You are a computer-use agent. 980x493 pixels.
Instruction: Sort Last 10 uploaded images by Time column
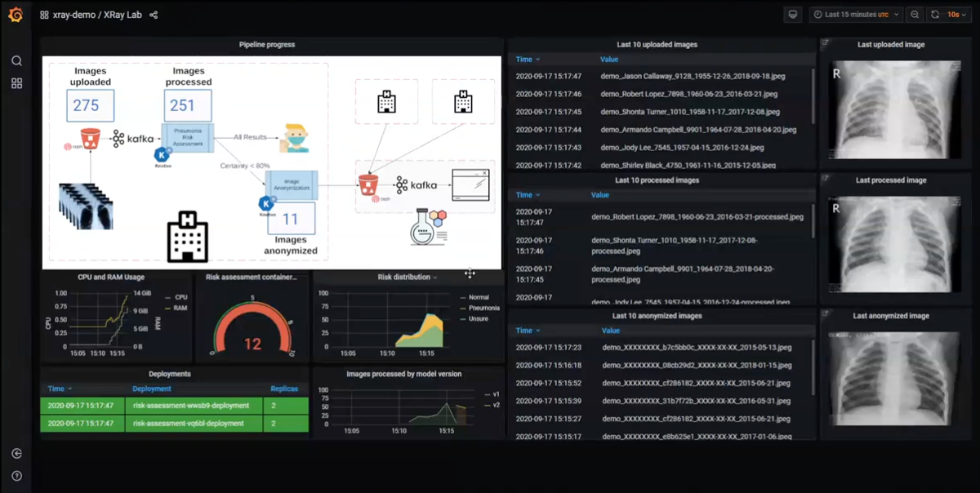click(x=528, y=60)
